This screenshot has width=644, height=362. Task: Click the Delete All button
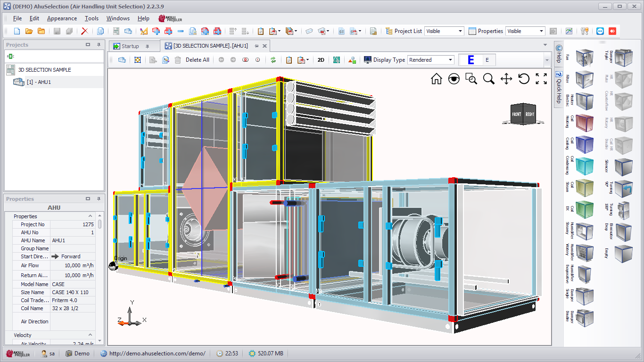tap(197, 60)
